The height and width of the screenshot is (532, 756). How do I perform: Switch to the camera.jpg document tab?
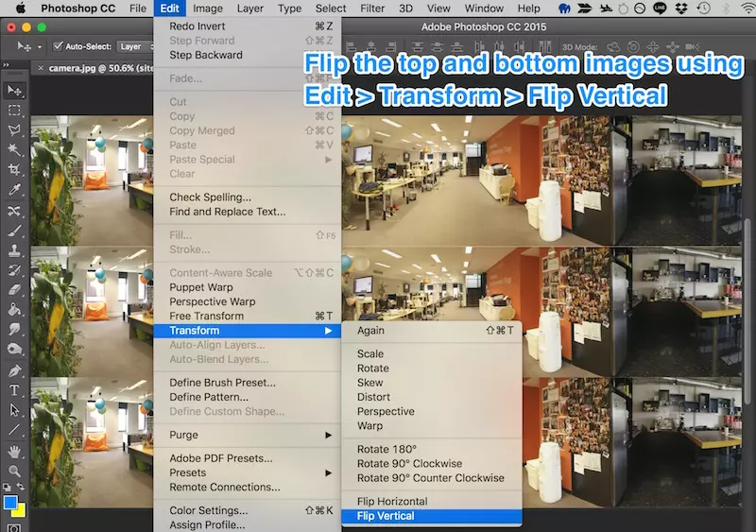pos(100,68)
